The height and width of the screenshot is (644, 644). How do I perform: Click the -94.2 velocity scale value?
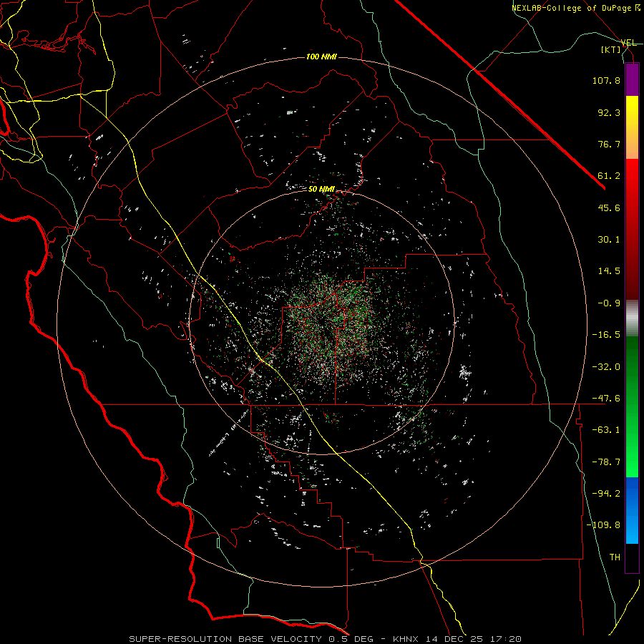pyautogui.click(x=606, y=494)
